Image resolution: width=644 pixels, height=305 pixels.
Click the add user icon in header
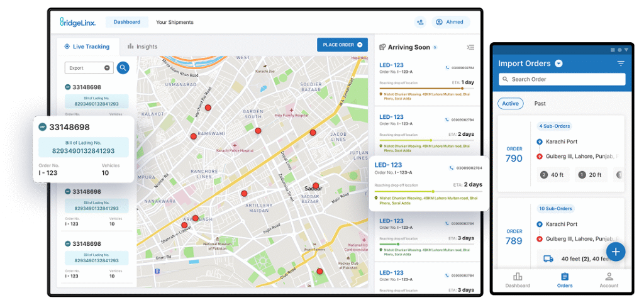pos(420,22)
